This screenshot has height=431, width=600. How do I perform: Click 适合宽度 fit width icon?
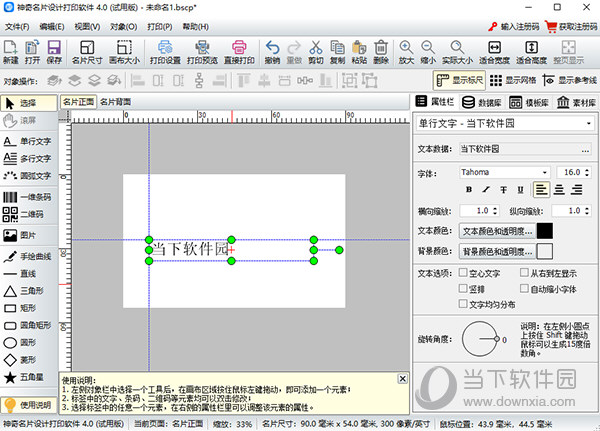[494, 52]
